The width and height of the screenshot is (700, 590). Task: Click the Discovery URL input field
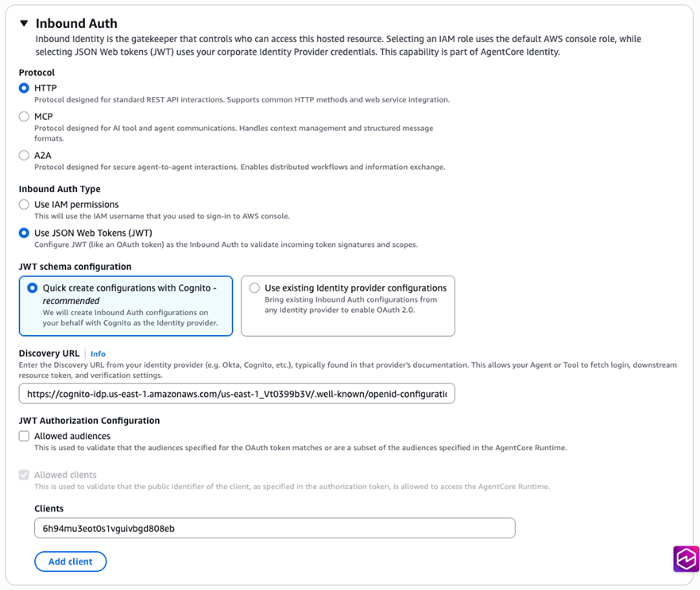click(237, 394)
